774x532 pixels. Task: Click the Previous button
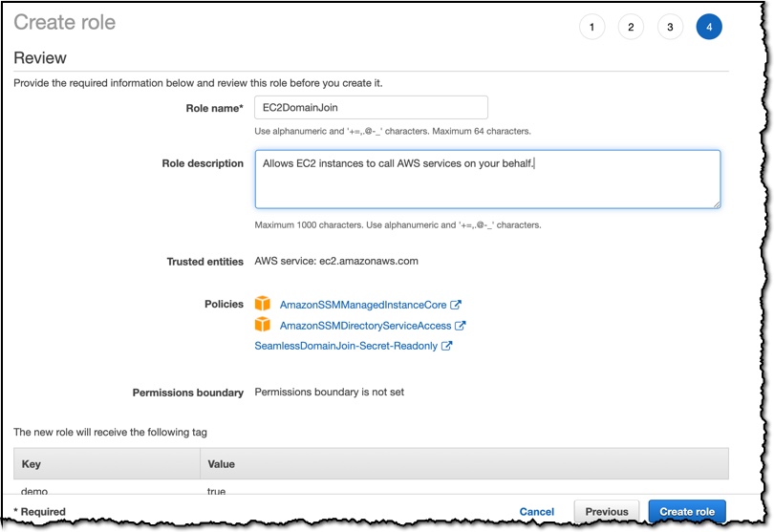(x=607, y=511)
